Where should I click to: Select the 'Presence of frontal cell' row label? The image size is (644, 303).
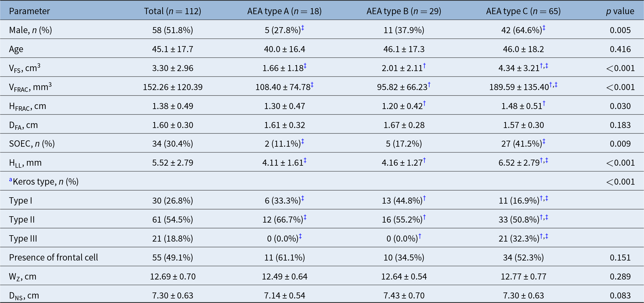[x=54, y=258]
